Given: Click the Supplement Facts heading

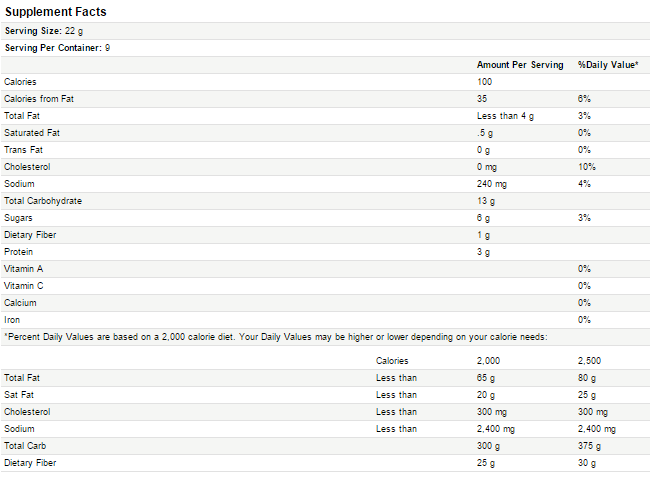Looking at the screenshot, I should [56, 12].
